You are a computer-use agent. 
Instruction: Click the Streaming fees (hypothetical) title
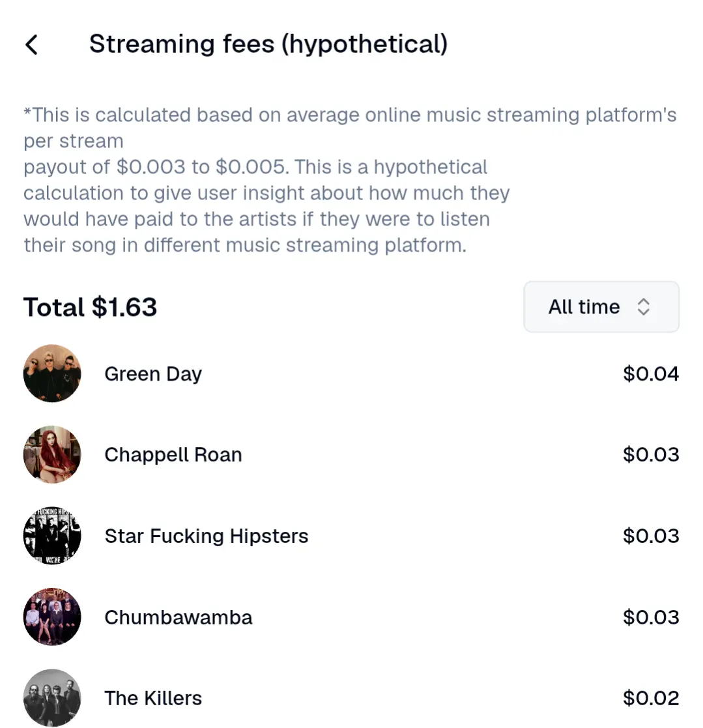click(x=268, y=44)
